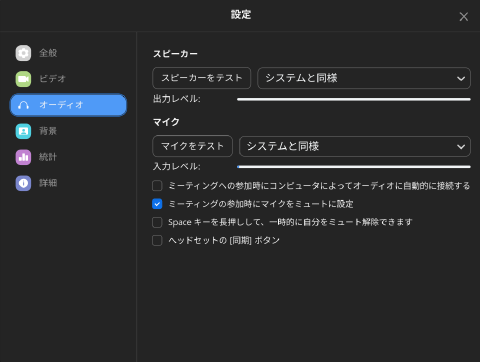The width and height of the screenshot is (480, 362).
Task: Open the speaker device dropdown システムと同様
Action: click(x=364, y=78)
